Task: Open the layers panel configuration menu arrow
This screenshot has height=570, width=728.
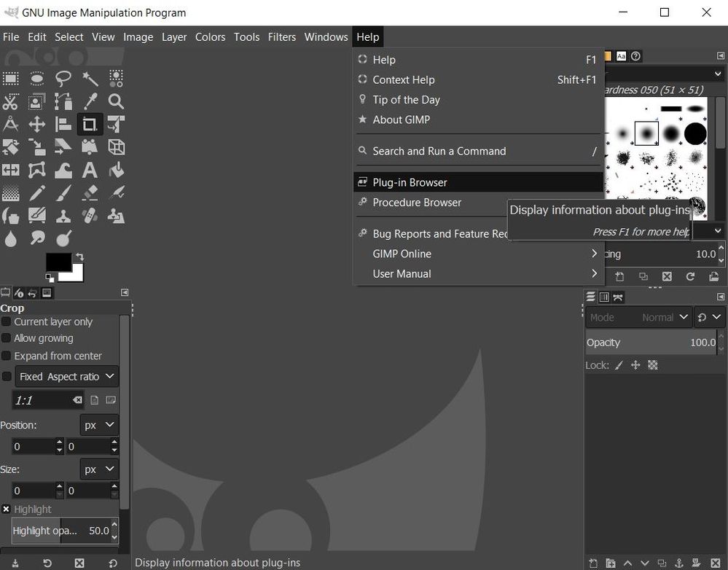Action: click(721, 297)
